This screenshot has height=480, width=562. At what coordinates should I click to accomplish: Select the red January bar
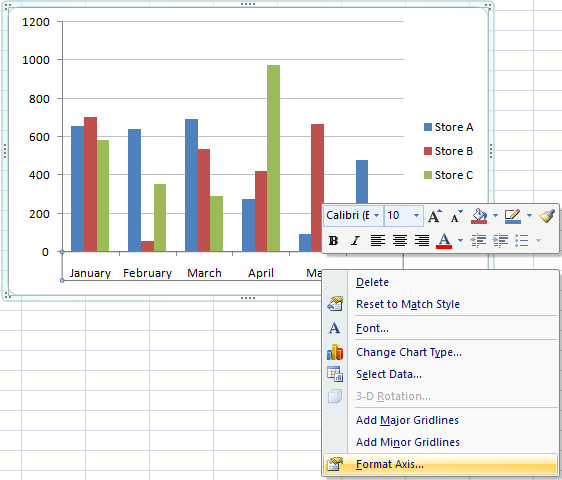click(x=90, y=184)
